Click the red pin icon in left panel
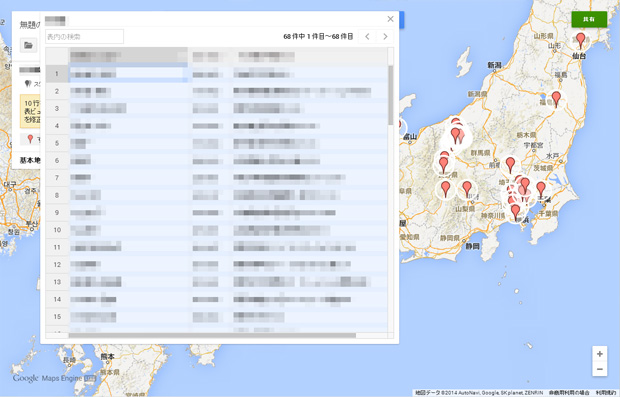Viewport: 620px width, 397px height. (30, 139)
